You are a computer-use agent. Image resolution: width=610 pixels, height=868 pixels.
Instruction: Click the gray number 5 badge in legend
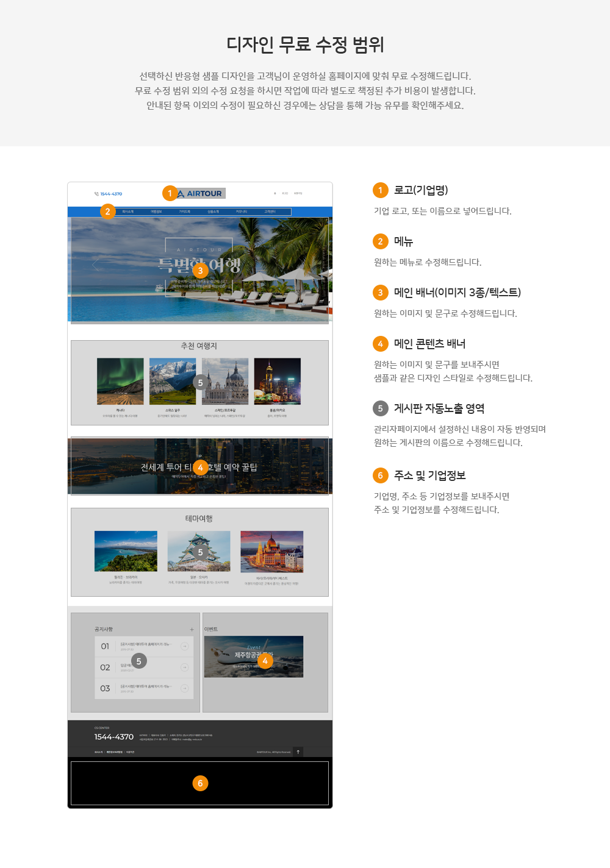pos(380,408)
